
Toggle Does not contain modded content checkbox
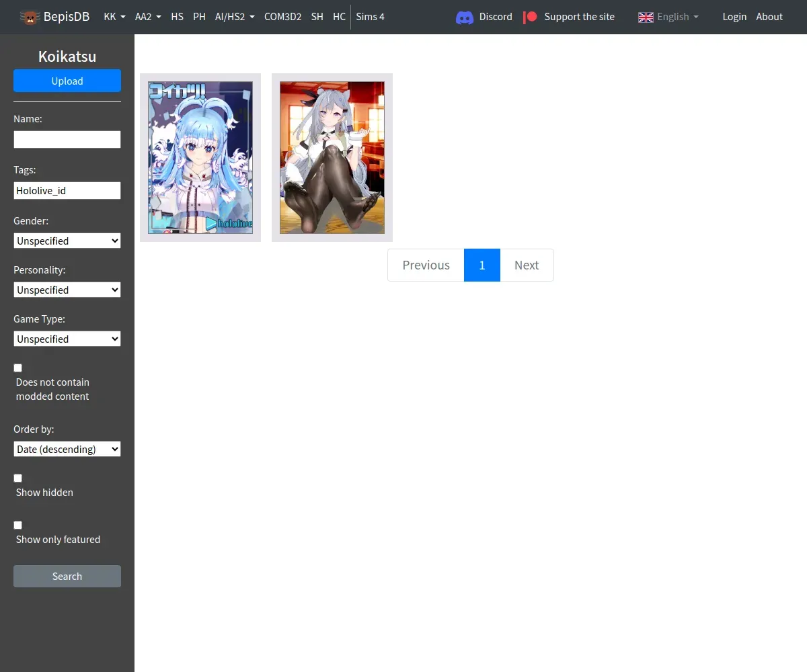pyautogui.click(x=18, y=368)
